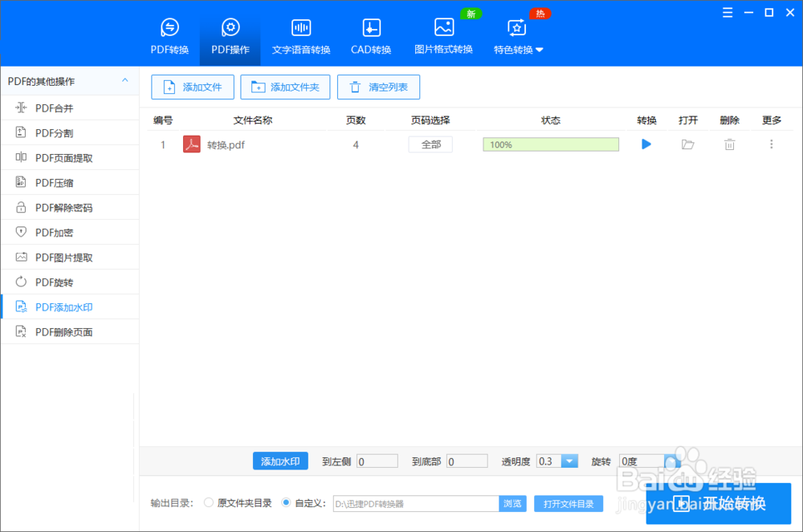The width and height of the screenshot is (803, 532).
Task: Click the output path field D:\迅捷PDF转换器
Action: point(416,503)
